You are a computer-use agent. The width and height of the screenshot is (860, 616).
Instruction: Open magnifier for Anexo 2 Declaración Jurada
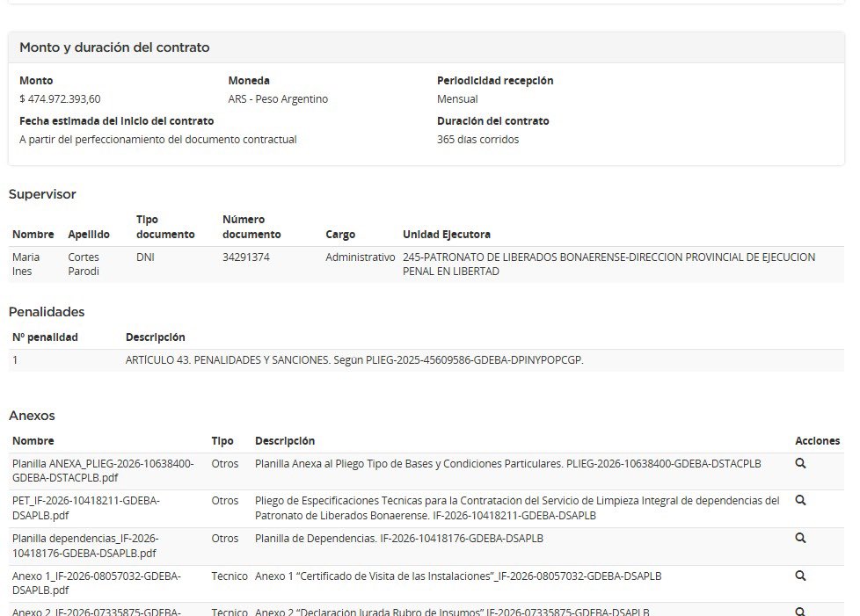[800, 612]
